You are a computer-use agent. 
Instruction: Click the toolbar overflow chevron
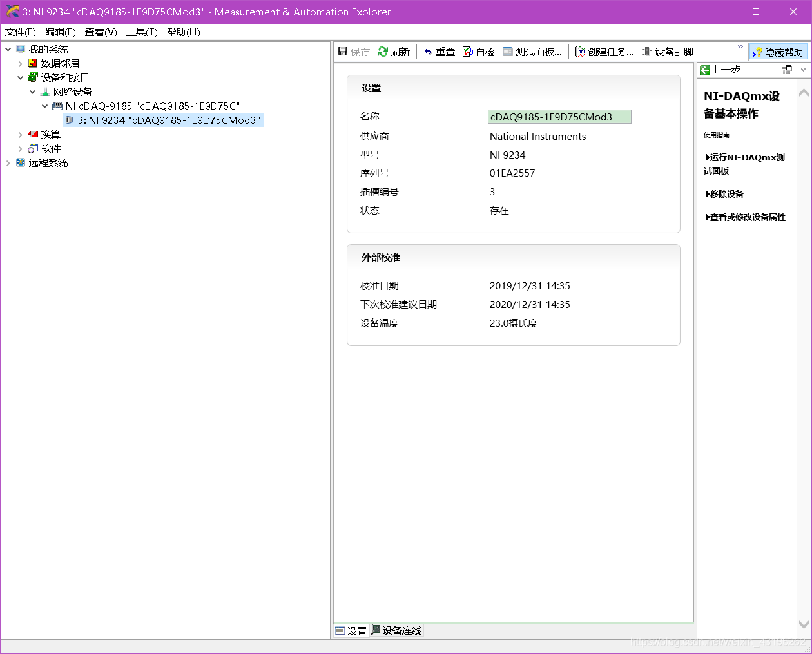point(740,47)
